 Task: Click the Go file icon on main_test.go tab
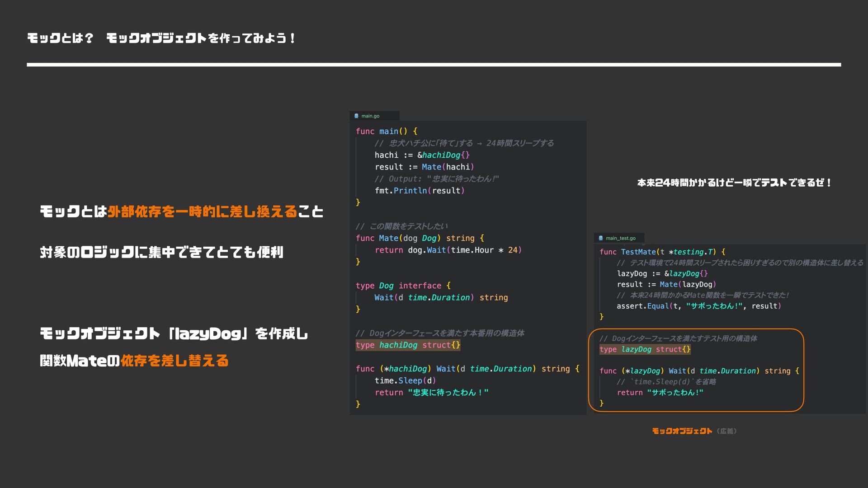[601, 238]
